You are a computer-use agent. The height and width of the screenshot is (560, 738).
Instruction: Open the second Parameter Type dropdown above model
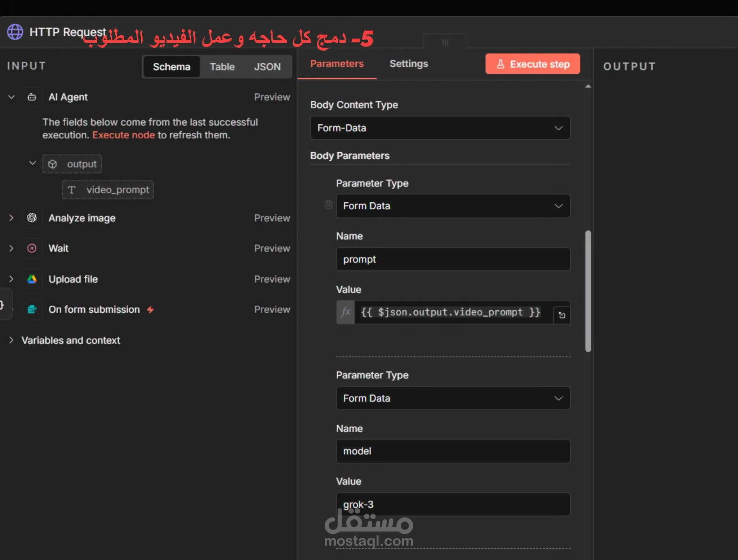tap(453, 398)
